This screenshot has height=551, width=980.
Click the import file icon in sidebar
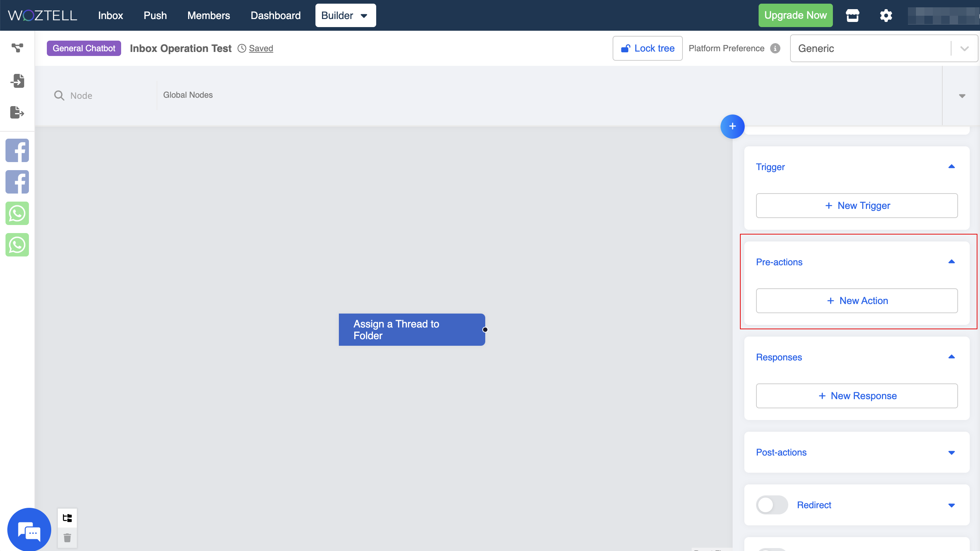(x=17, y=80)
